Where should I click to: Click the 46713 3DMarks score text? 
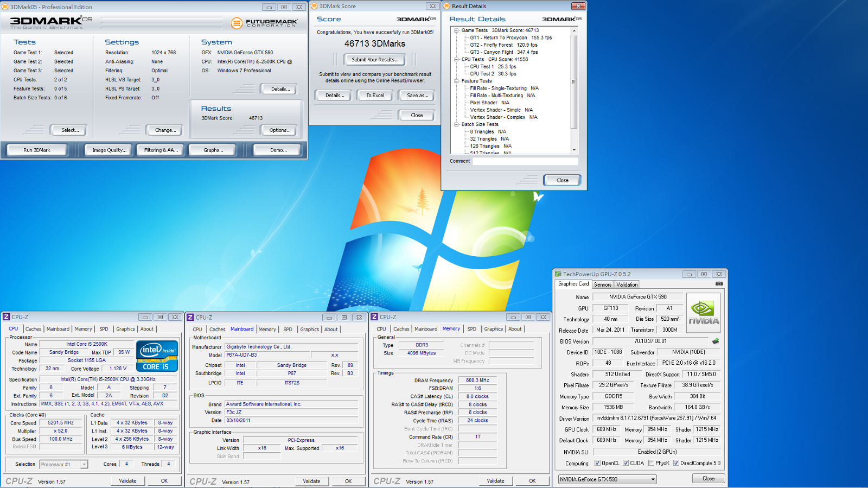click(375, 43)
